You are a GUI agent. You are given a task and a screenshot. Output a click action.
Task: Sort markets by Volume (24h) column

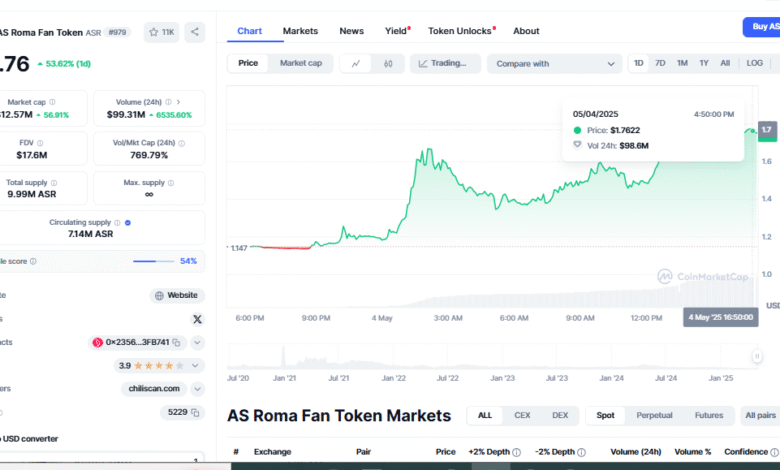[x=635, y=452]
